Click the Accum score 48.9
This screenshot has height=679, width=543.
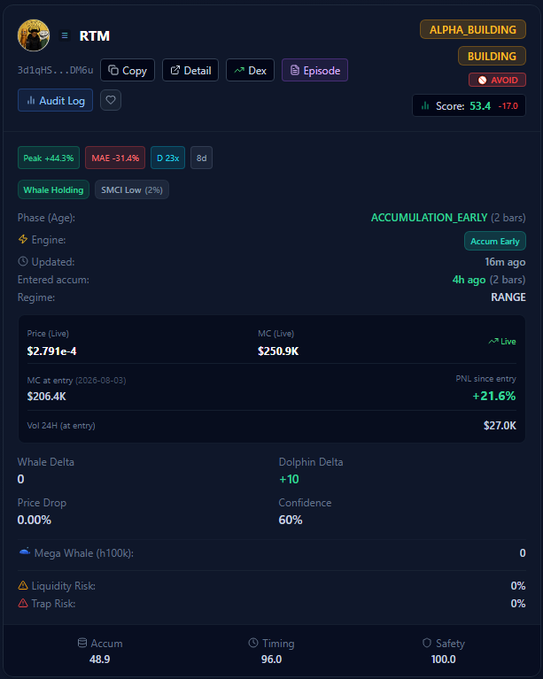tap(100, 659)
